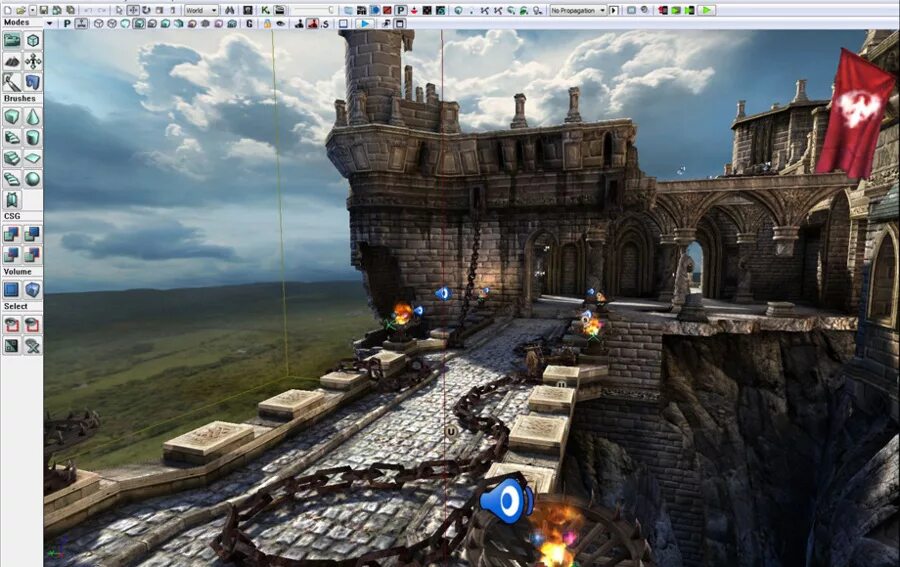Toggle the S button in the viewport toolbar
The image size is (900, 567).
(325, 24)
